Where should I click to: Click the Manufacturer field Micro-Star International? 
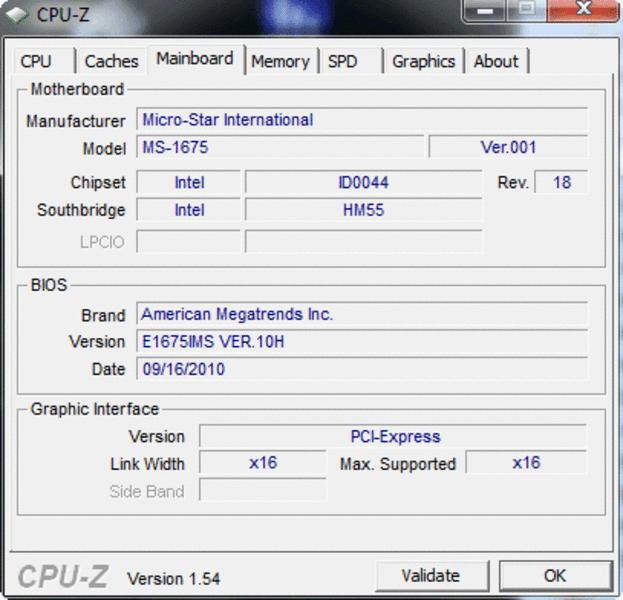point(362,119)
